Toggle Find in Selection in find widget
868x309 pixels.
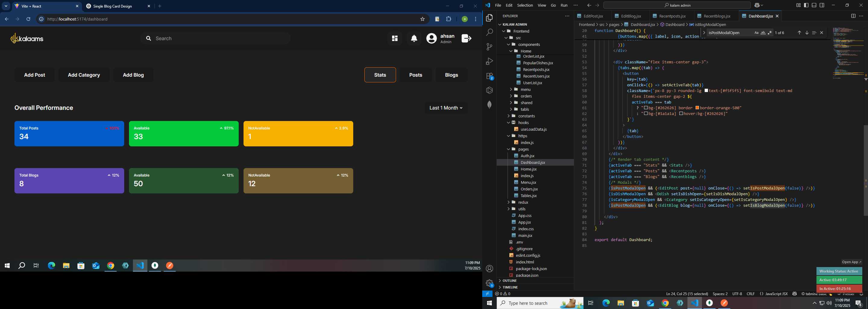coord(814,33)
